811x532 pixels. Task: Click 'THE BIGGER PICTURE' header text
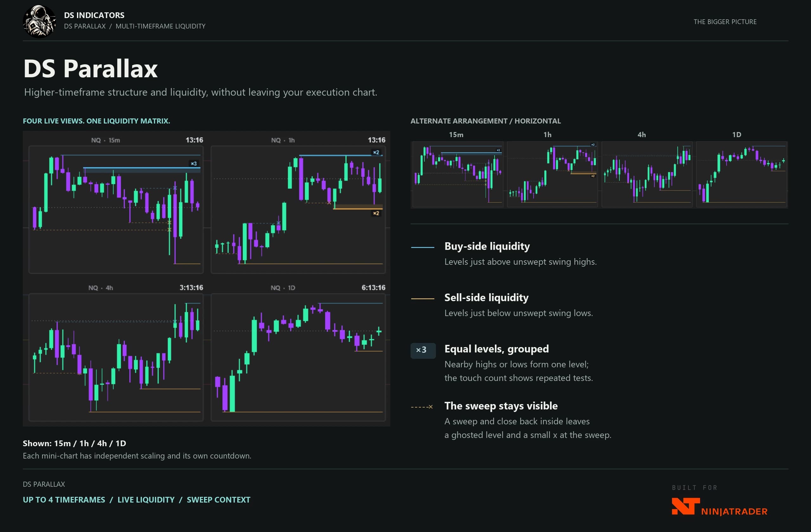pyautogui.click(x=725, y=22)
